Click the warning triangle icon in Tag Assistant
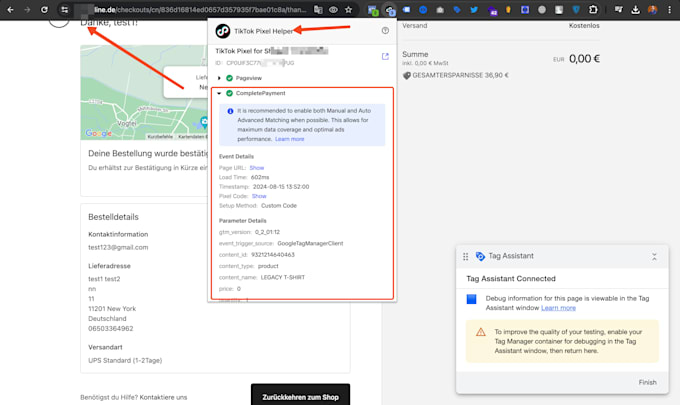Screen dimensions: 680x405 481,332
